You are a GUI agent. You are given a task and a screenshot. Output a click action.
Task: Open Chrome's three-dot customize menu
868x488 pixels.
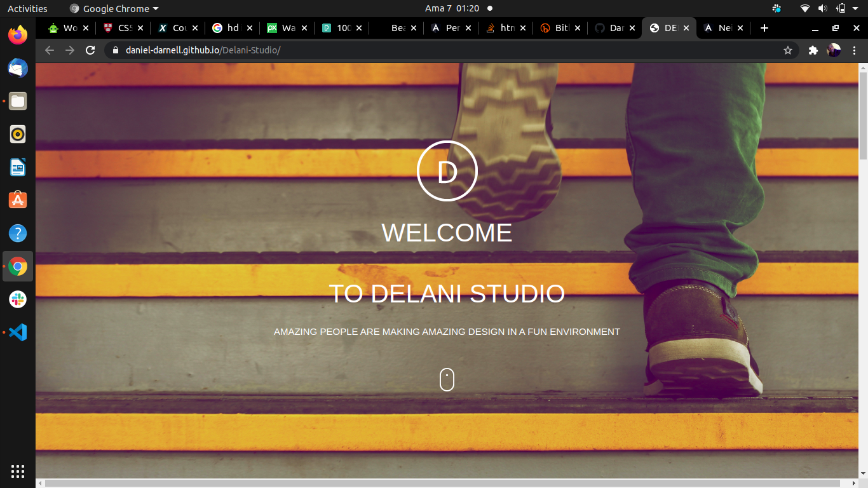[855, 50]
